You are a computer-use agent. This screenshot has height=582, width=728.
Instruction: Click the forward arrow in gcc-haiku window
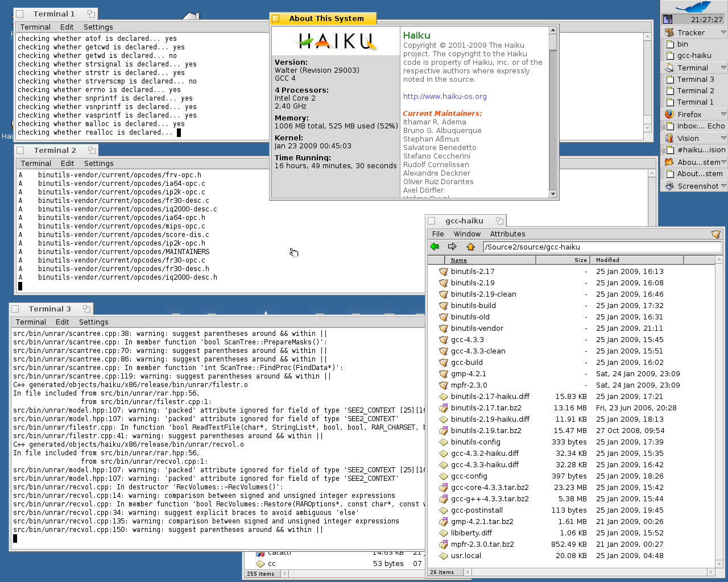point(452,247)
